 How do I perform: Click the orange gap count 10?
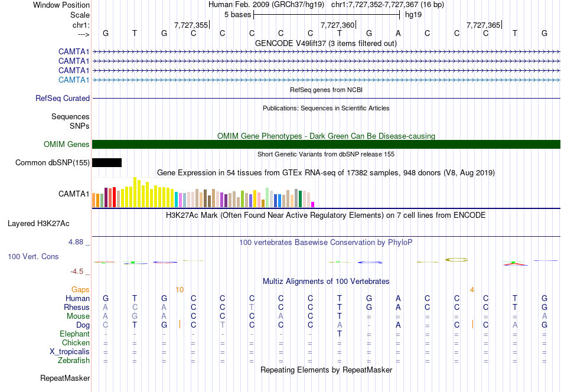tap(180, 290)
